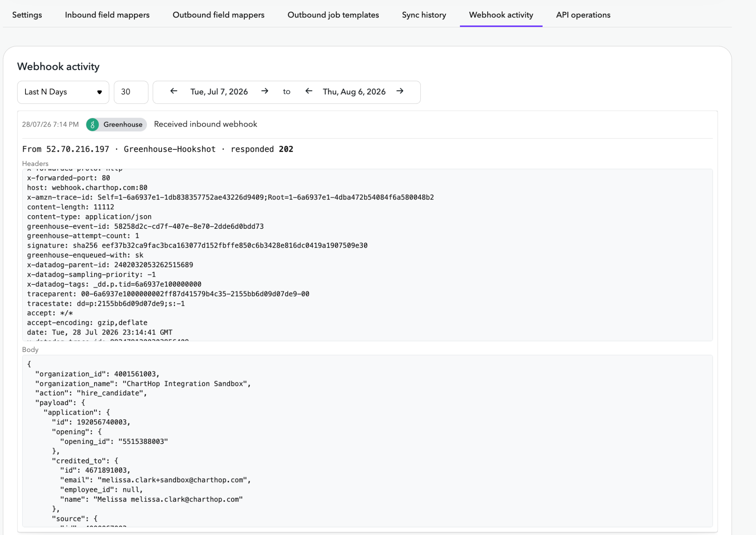Click the Greenhouse logo icon
This screenshot has height=535, width=756.
(x=93, y=125)
